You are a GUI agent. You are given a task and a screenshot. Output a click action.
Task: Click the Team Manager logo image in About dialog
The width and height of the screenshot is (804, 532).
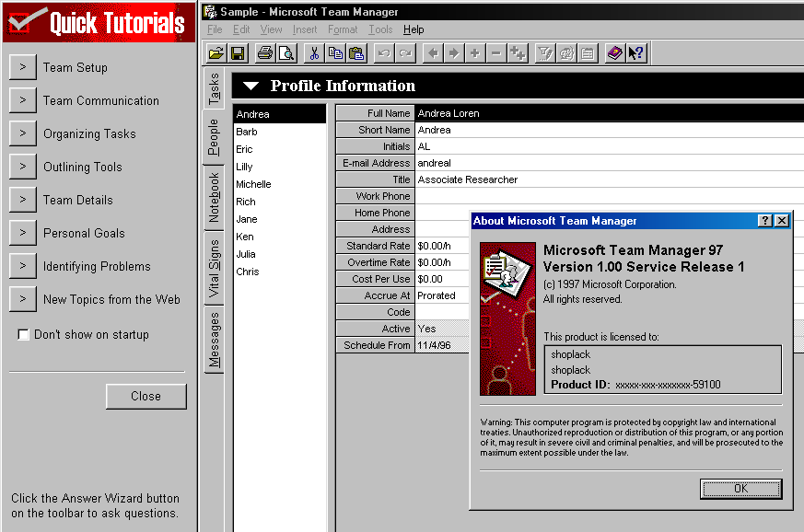(507, 318)
